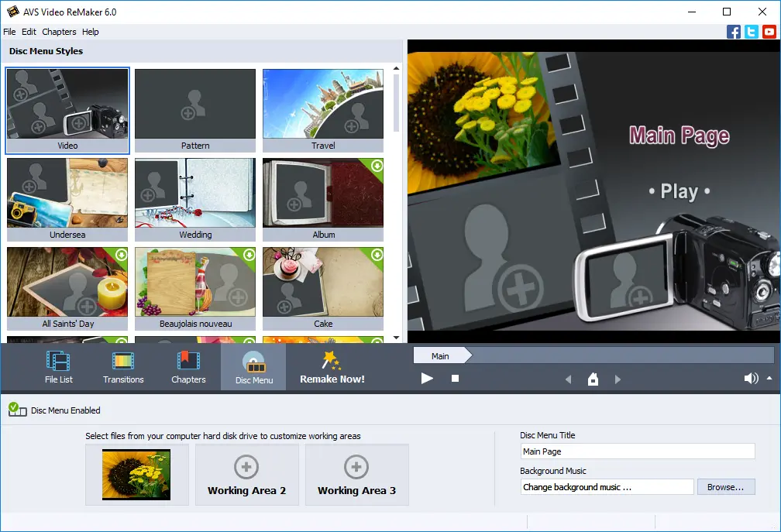Click the styles list scroll down arrow
This screenshot has height=532, width=781.
pyautogui.click(x=397, y=338)
